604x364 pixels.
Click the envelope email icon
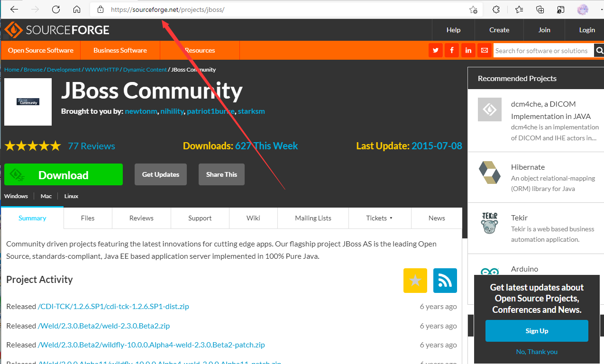pyautogui.click(x=485, y=50)
